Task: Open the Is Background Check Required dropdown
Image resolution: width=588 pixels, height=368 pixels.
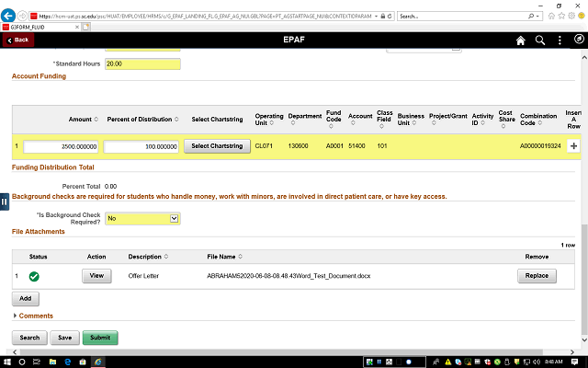Action: pos(142,219)
